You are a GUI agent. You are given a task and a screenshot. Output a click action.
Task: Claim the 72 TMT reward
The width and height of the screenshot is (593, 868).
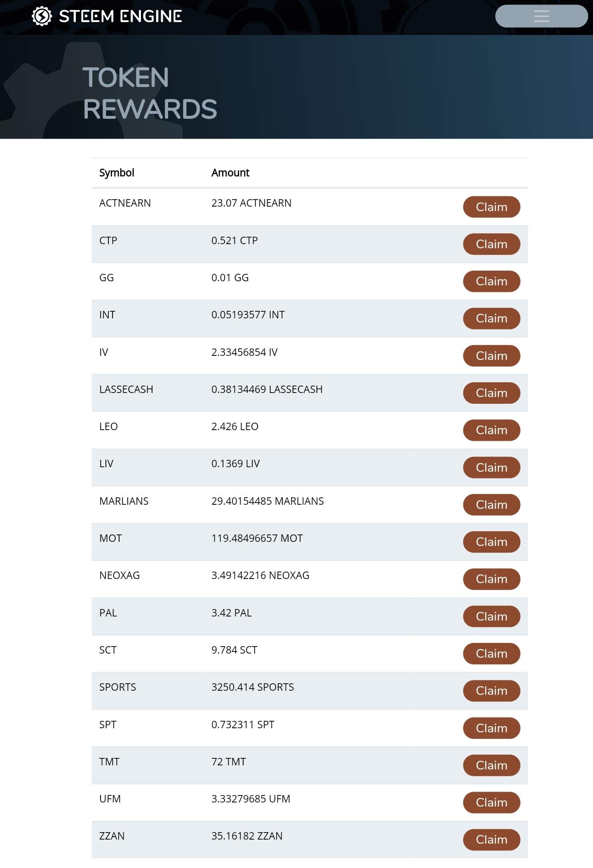(x=491, y=765)
